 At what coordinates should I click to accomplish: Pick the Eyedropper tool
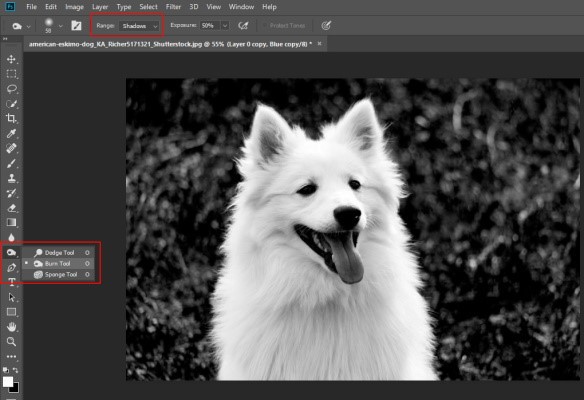[11, 133]
